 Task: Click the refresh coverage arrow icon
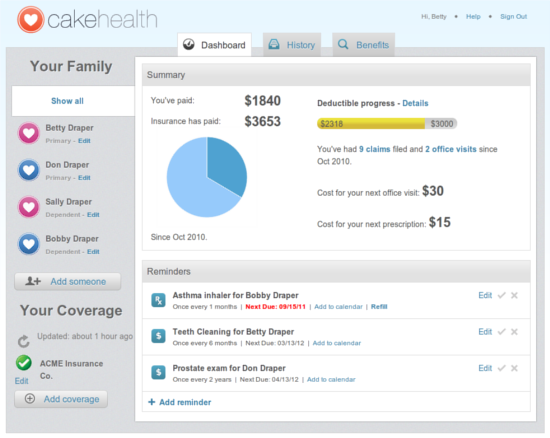point(24,341)
